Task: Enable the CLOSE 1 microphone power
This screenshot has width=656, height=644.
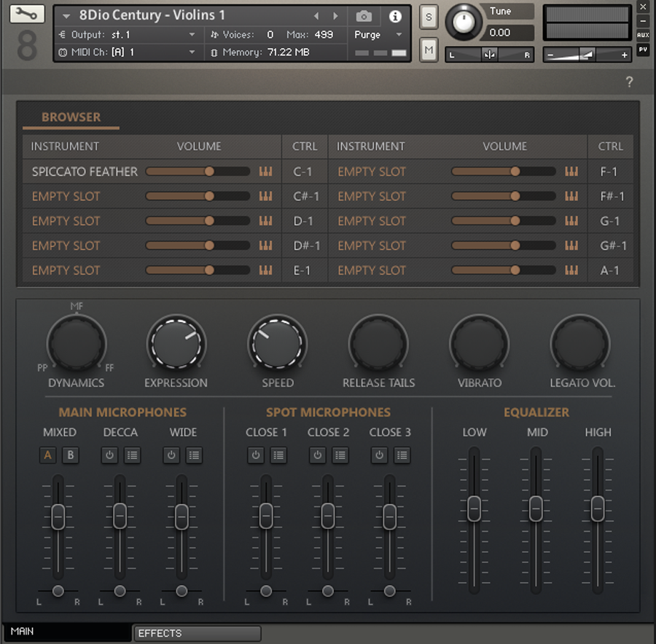Action: 256,455
